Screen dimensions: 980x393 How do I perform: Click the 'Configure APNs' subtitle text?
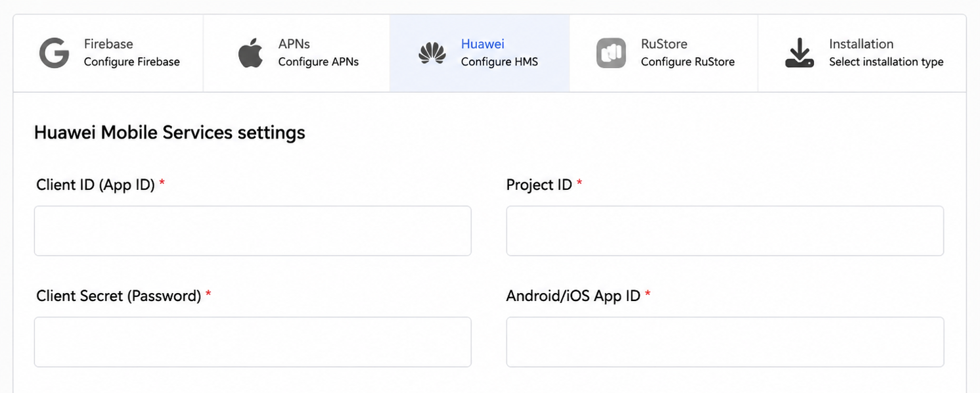coord(319,62)
